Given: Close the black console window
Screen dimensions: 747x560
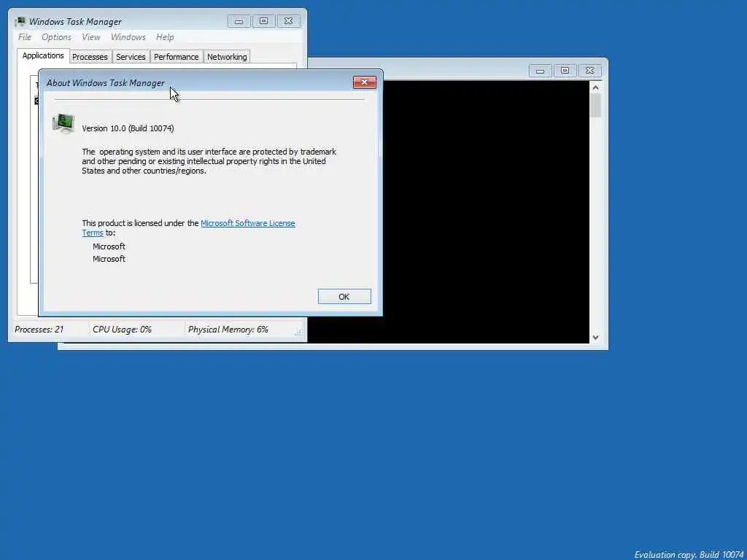Looking at the screenshot, I should pyautogui.click(x=589, y=71).
